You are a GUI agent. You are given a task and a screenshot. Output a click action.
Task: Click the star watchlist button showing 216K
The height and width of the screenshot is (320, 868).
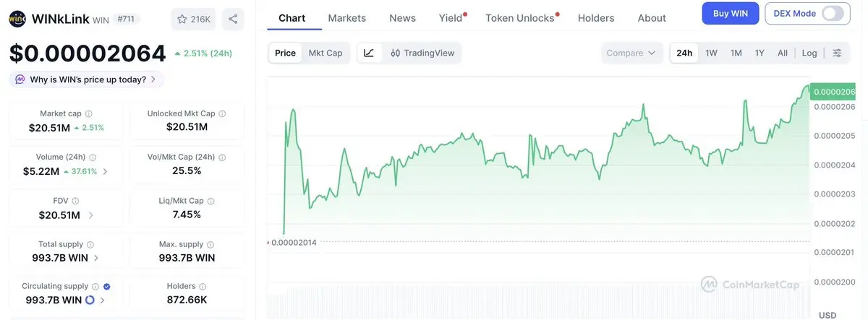(x=193, y=19)
